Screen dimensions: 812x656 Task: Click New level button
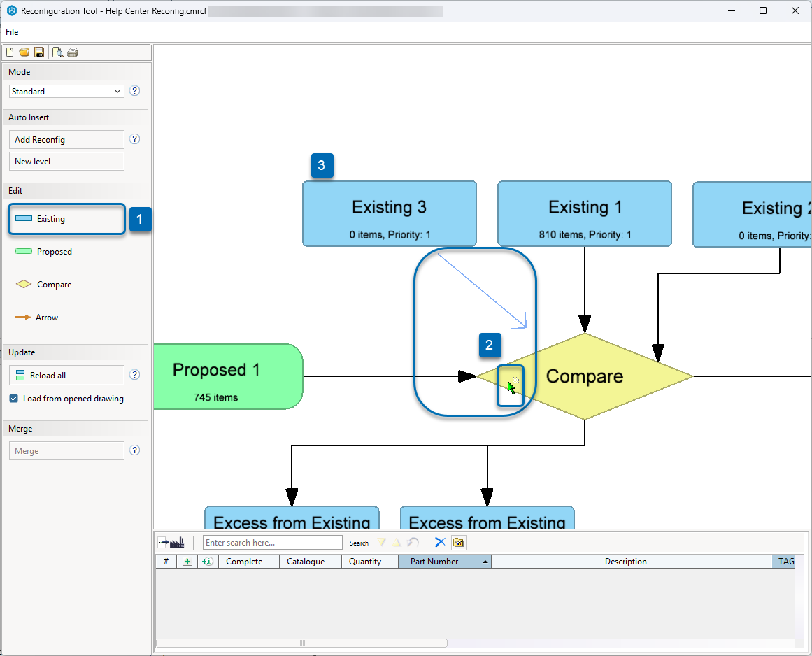66,161
